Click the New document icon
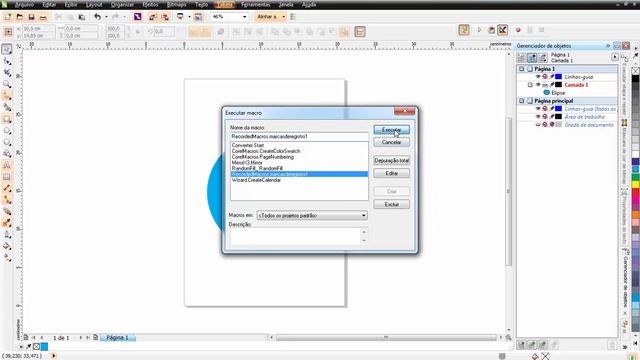Screen dimensions: 640x360 (8, 17)
